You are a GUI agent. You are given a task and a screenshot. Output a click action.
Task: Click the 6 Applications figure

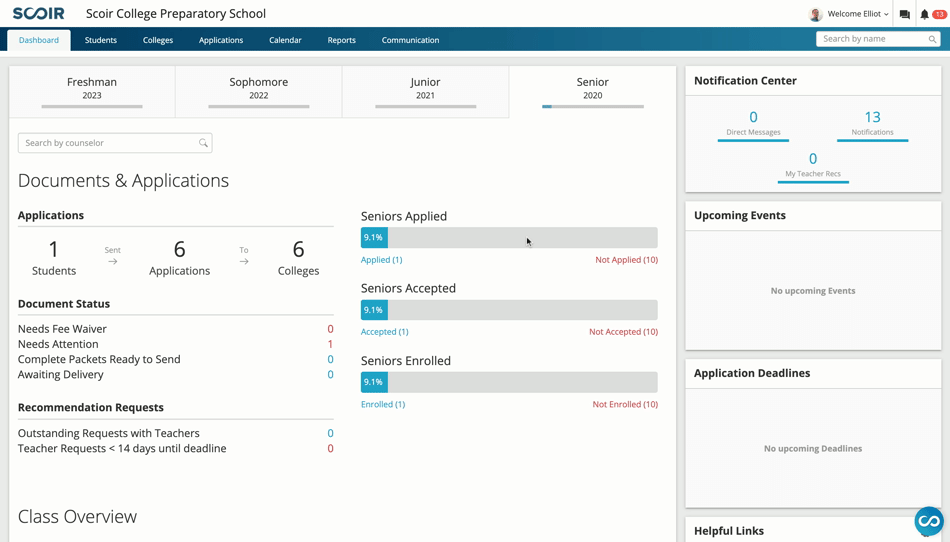tap(179, 258)
